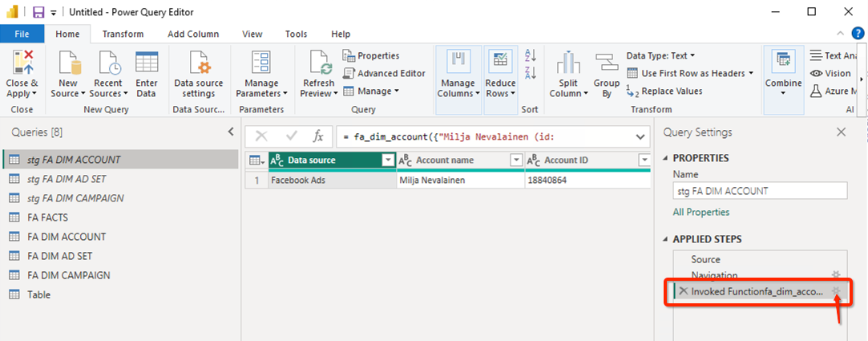Click the Close & Apply button
The image size is (868, 341).
22,74
